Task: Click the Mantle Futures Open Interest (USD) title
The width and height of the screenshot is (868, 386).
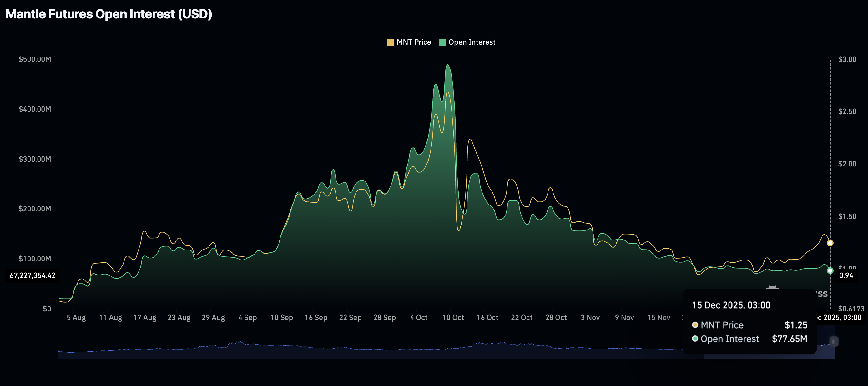Action: tap(109, 14)
